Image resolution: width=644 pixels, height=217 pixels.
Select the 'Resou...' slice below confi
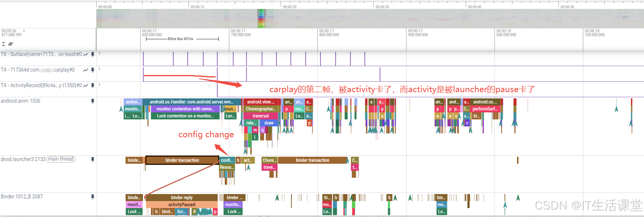coord(227,167)
